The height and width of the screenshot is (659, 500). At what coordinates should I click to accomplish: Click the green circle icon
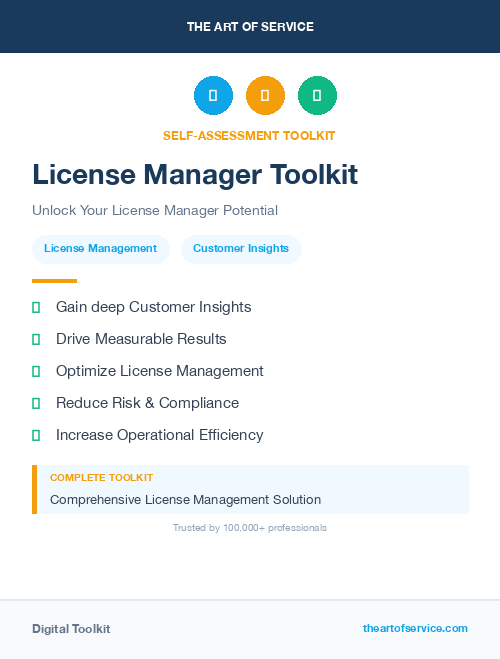coord(317,95)
